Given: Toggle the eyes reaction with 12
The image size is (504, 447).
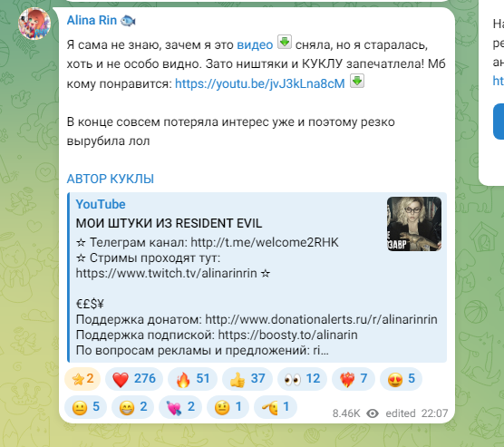Looking at the screenshot, I should point(302,379).
